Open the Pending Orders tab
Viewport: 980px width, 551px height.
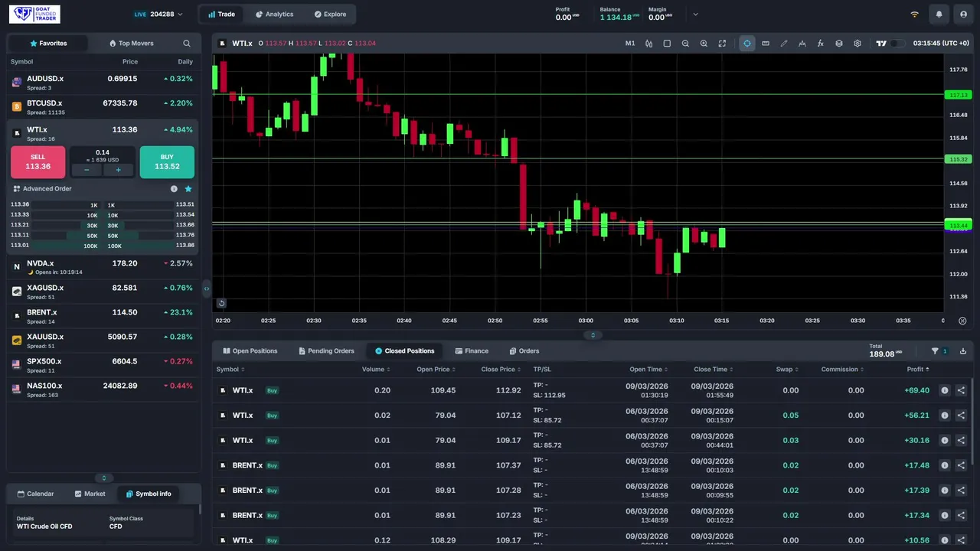pos(327,351)
